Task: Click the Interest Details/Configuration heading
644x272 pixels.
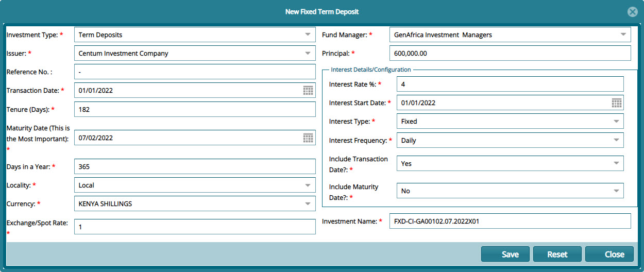Action: click(371, 70)
